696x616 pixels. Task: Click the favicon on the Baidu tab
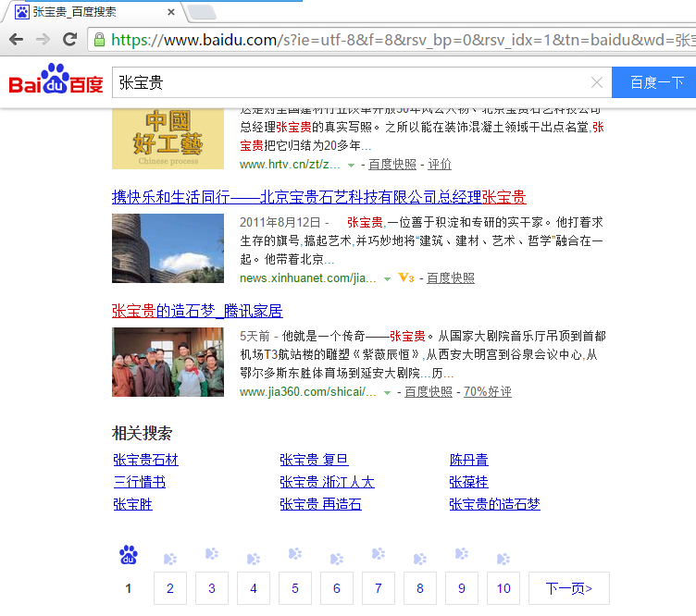coord(22,12)
